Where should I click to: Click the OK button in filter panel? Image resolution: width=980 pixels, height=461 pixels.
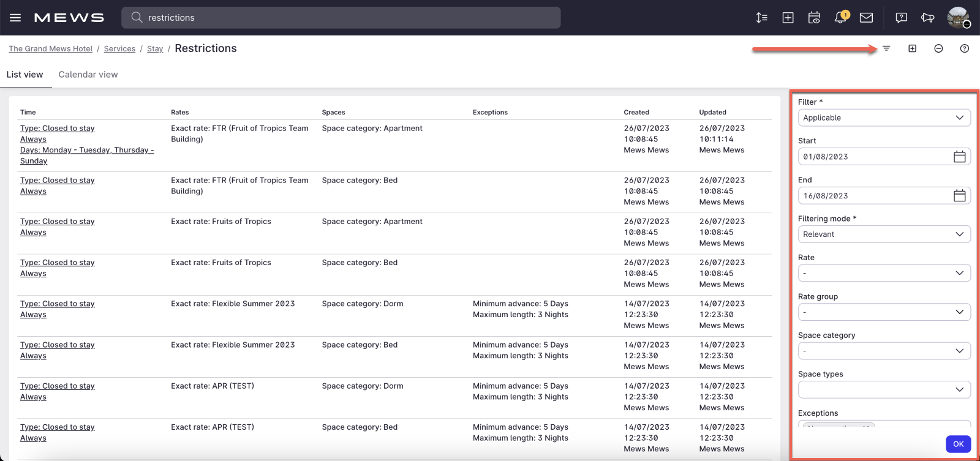pyautogui.click(x=959, y=444)
